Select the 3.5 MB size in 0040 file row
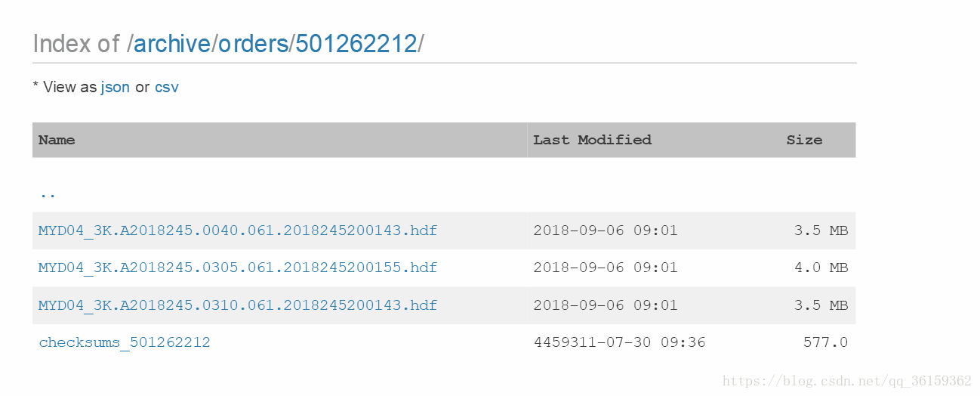Viewport: 980px width, 396px height. pyautogui.click(x=821, y=230)
